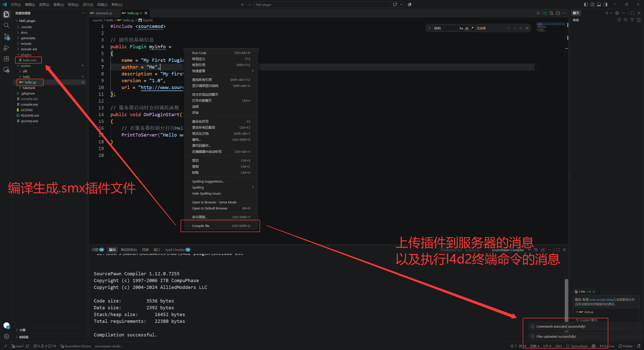Open the SourcePawn Compiler output channel dropdown
644x350 pixels.
(x=510, y=250)
